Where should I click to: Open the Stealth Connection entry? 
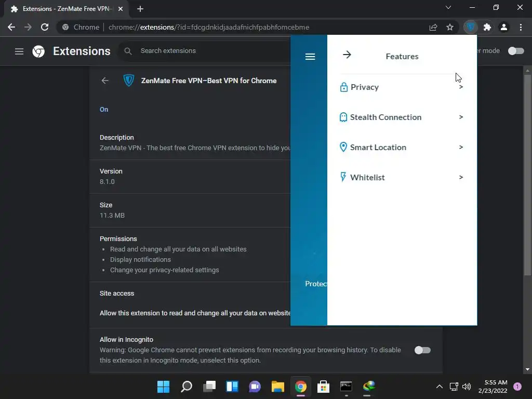click(x=402, y=117)
